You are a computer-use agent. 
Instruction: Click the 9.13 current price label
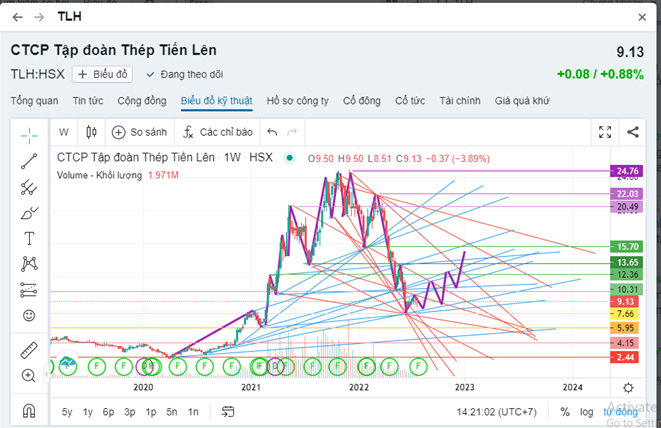coord(625,301)
